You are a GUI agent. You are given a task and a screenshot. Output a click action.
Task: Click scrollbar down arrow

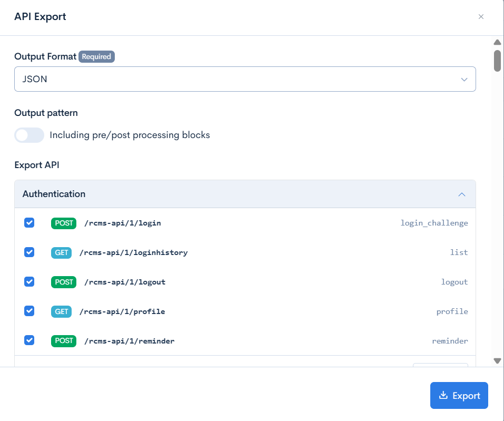point(497,361)
